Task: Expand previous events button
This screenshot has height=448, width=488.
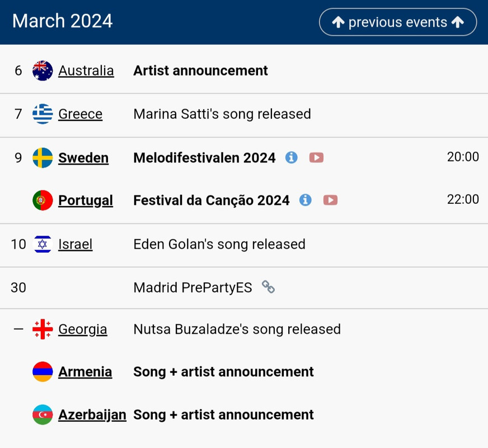Action: [398, 22]
